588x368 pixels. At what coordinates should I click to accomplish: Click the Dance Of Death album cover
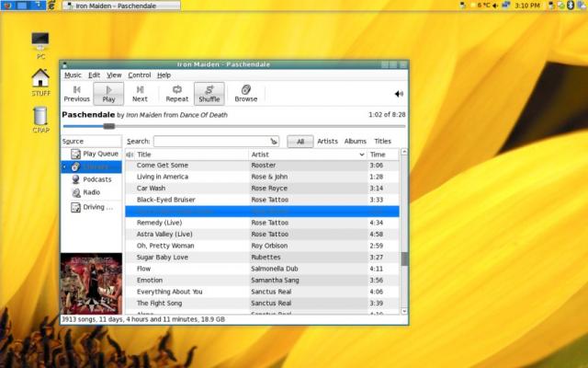point(91,283)
